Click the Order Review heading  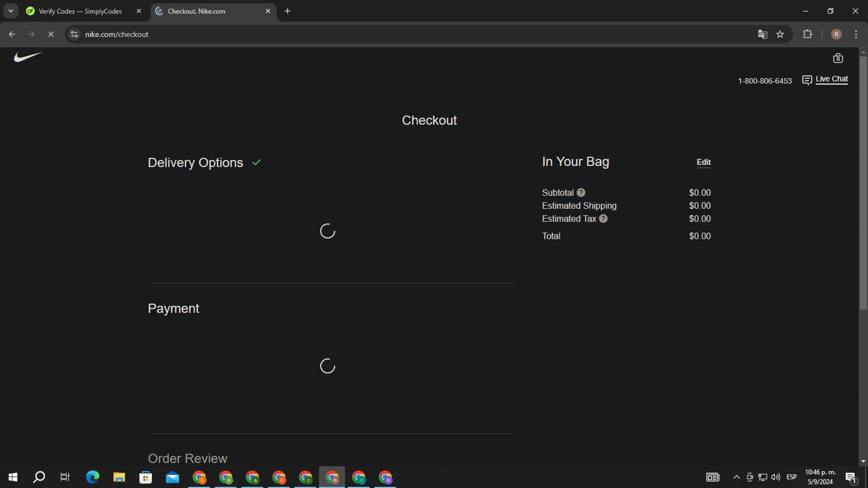pyautogui.click(x=187, y=459)
